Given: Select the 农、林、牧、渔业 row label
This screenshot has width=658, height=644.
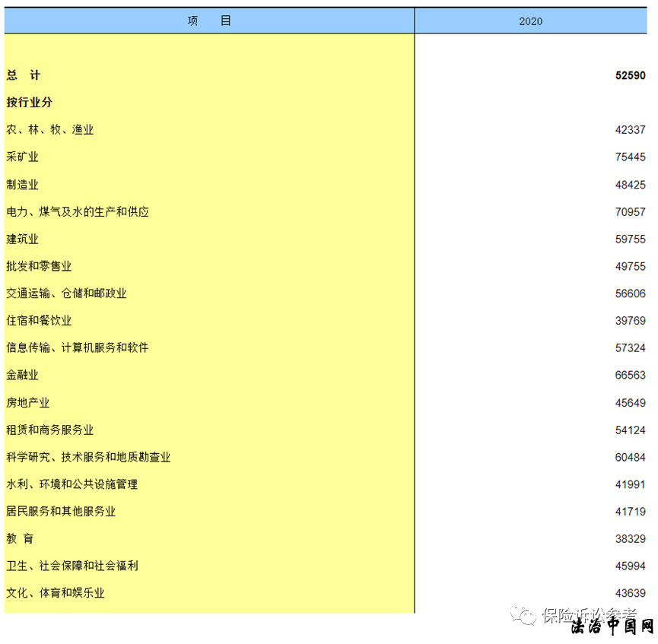Looking at the screenshot, I should pyautogui.click(x=50, y=130).
